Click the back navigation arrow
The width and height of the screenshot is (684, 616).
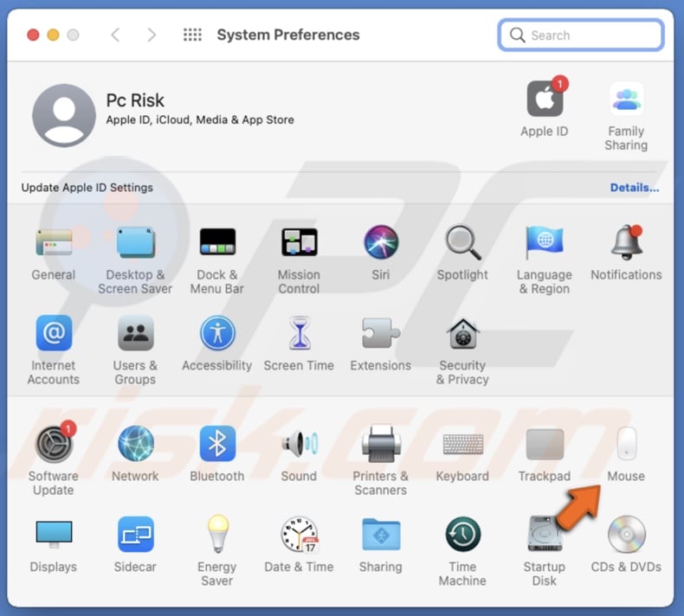point(115,35)
